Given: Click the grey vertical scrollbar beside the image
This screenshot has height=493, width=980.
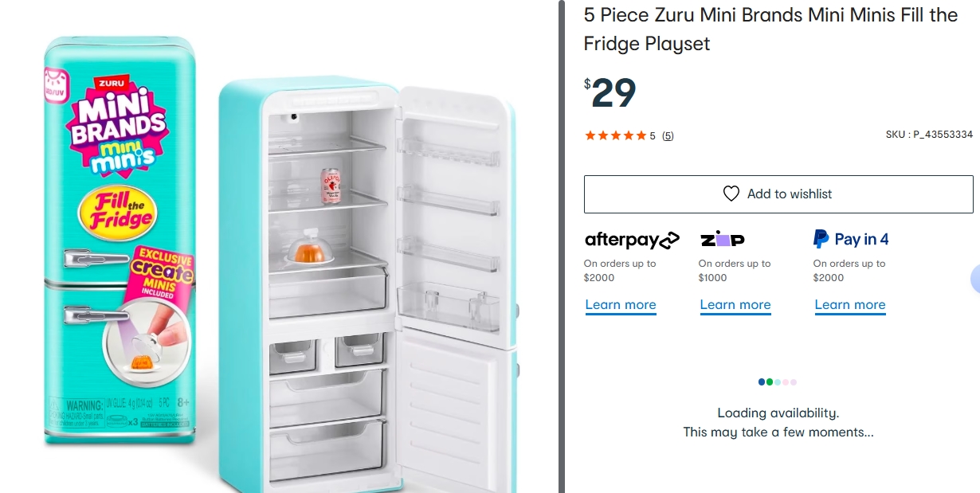Looking at the screenshot, I should pos(562,246).
